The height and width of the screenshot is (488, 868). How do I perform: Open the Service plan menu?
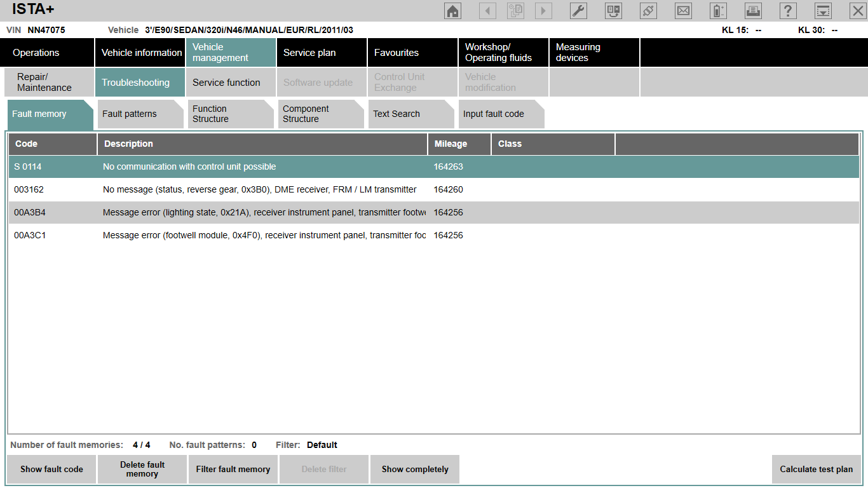tap(322, 53)
